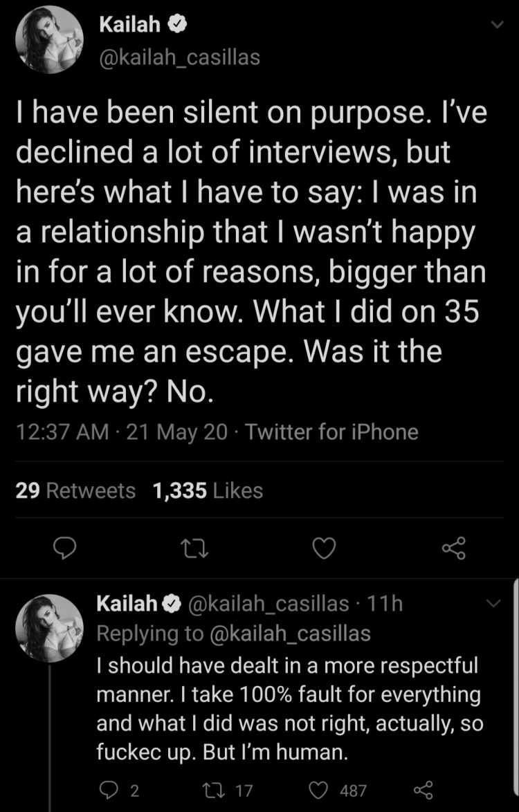Like the main tweet with heart icon
519x812 pixels.
(x=325, y=549)
